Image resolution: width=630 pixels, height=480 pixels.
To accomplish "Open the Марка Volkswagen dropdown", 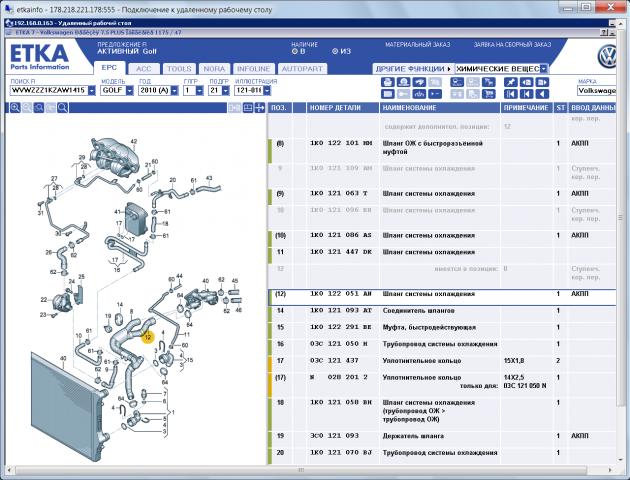I will [597, 90].
